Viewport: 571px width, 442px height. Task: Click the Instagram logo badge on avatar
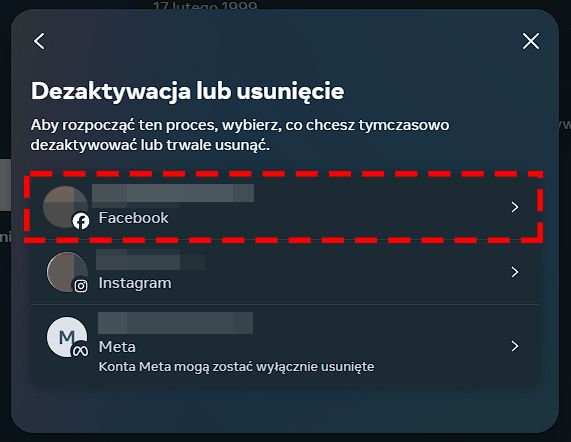(81, 286)
